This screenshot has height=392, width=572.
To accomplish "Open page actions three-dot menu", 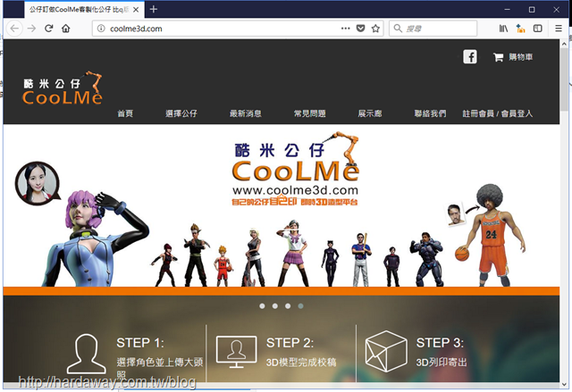I will [x=346, y=29].
